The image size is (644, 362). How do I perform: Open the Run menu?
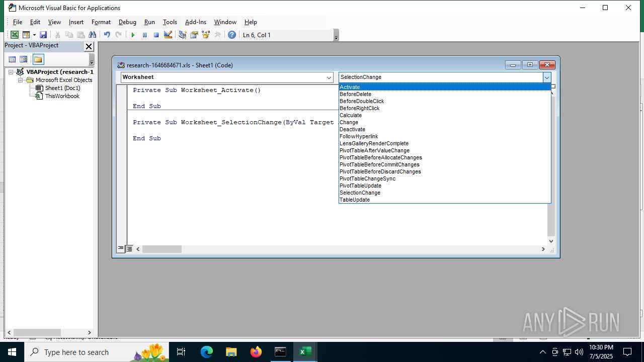coord(149,22)
